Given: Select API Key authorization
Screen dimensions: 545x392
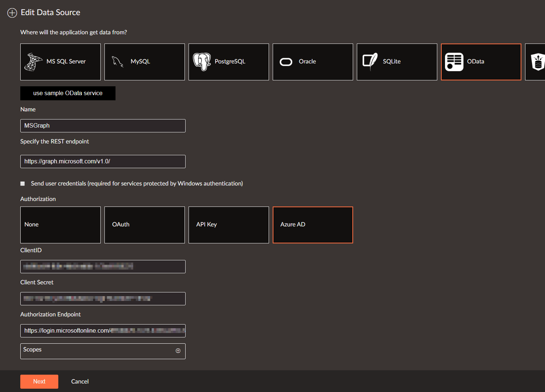Looking at the screenshot, I should click(229, 225).
